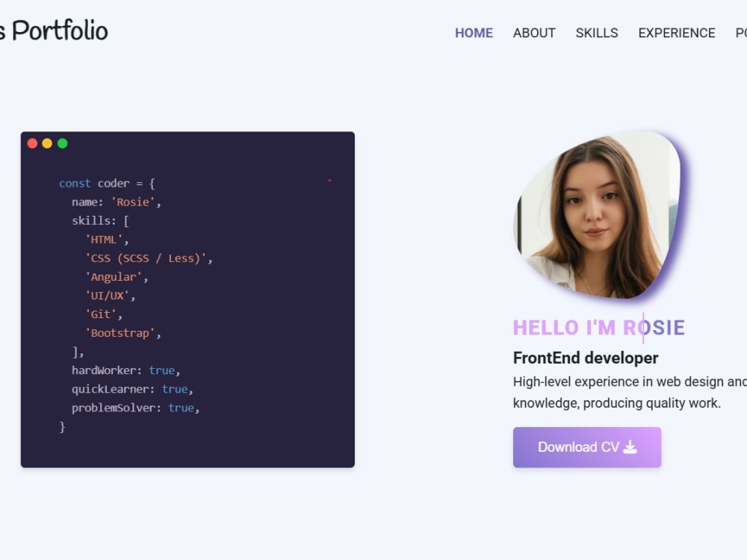The image size is (747, 560).
Task: Click the problemSolver: true line
Action: tap(135, 408)
